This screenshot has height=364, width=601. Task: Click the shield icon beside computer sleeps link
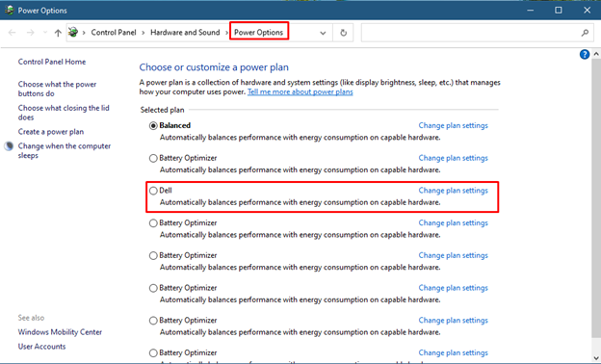click(x=9, y=146)
